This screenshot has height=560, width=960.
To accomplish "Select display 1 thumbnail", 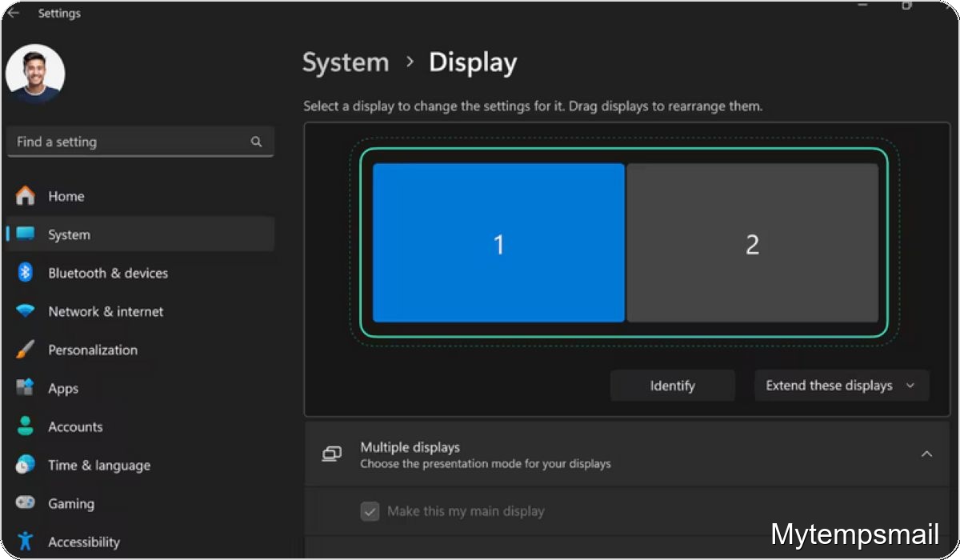I will click(x=498, y=244).
